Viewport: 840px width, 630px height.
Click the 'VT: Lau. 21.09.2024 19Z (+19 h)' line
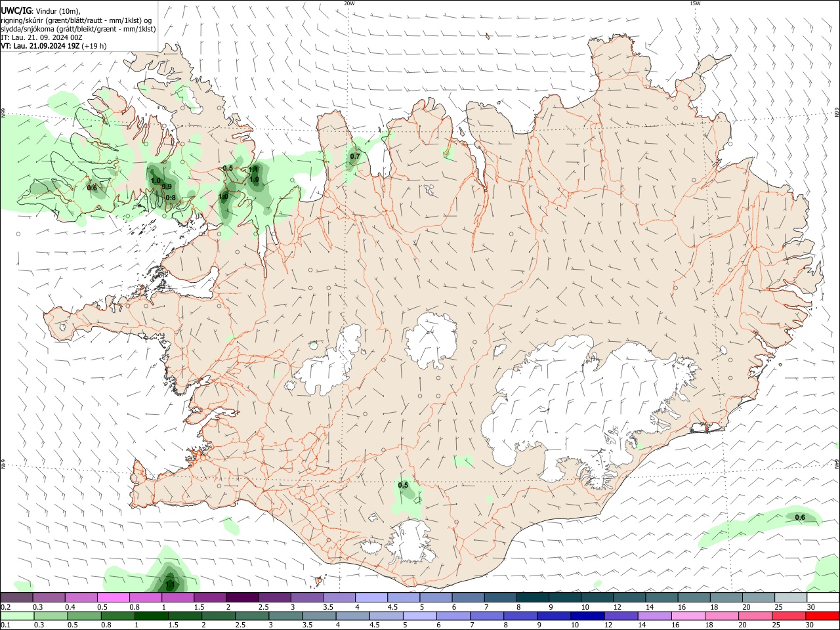coord(54,46)
